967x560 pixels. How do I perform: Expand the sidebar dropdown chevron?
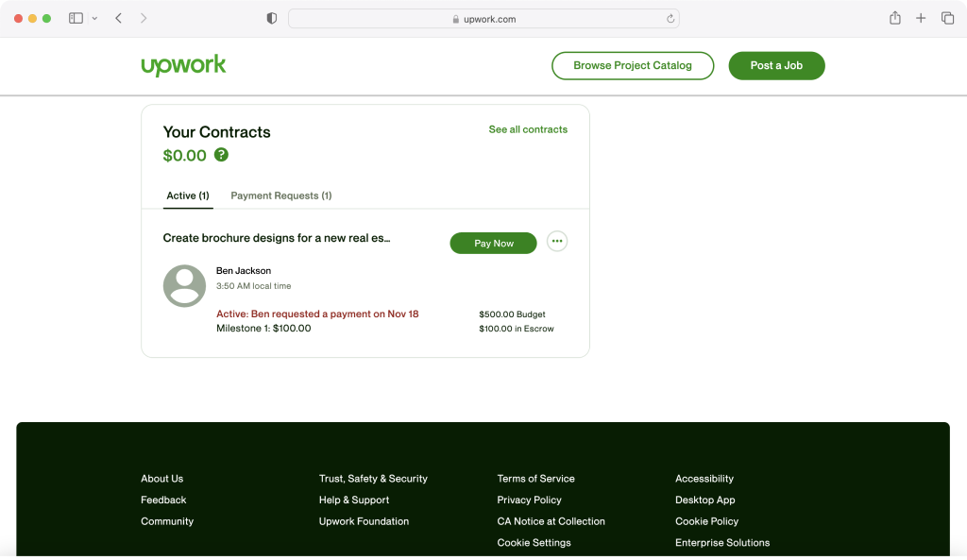(94, 19)
